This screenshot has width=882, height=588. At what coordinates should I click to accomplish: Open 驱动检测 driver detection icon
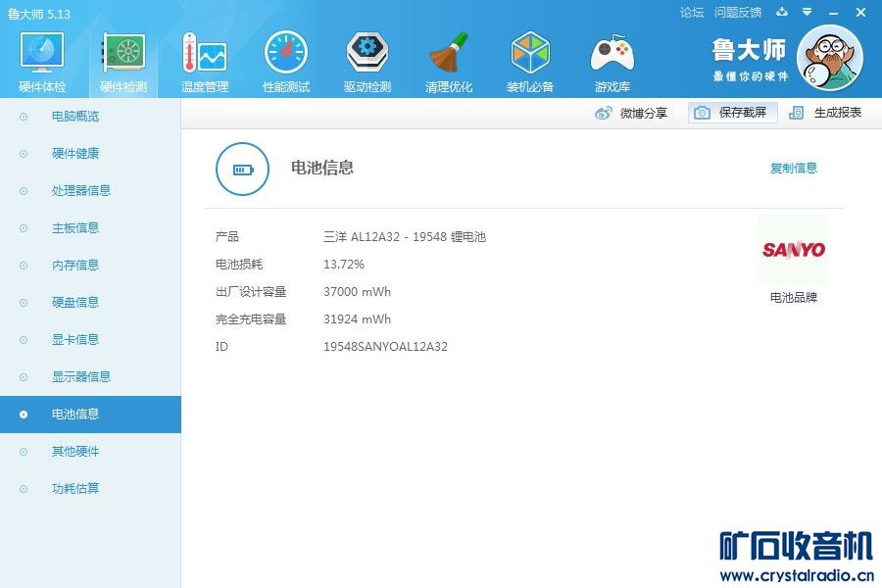367,53
